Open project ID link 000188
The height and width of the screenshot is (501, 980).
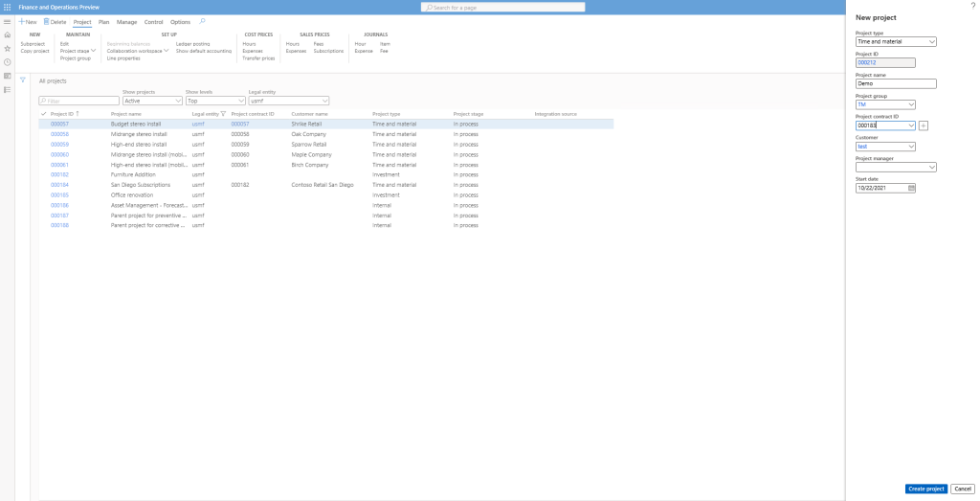[x=59, y=225]
